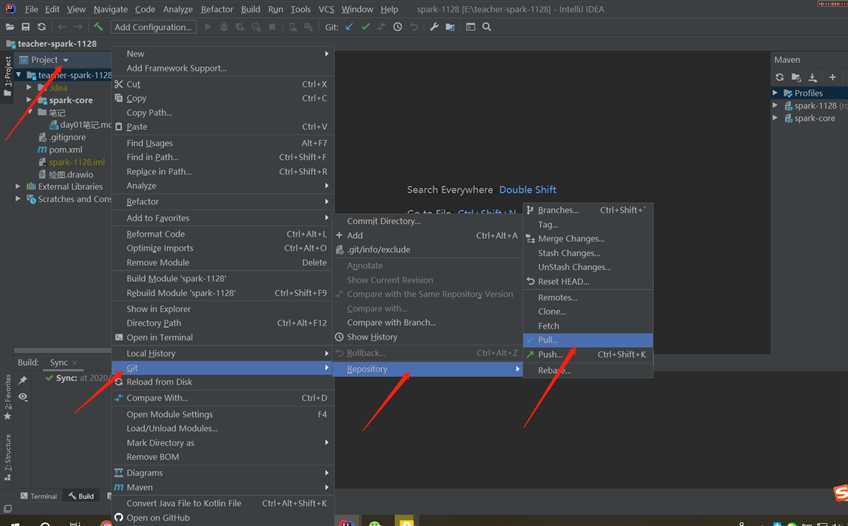This screenshot has width=848, height=526.
Task: Choose Open on GitHub entry
Action: [x=222, y=518]
